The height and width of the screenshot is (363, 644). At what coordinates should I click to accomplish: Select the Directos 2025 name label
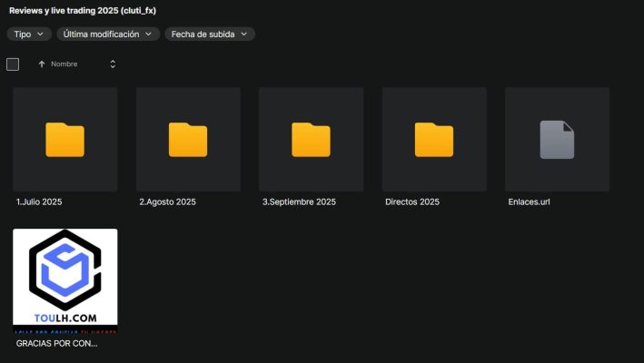[412, 201]
